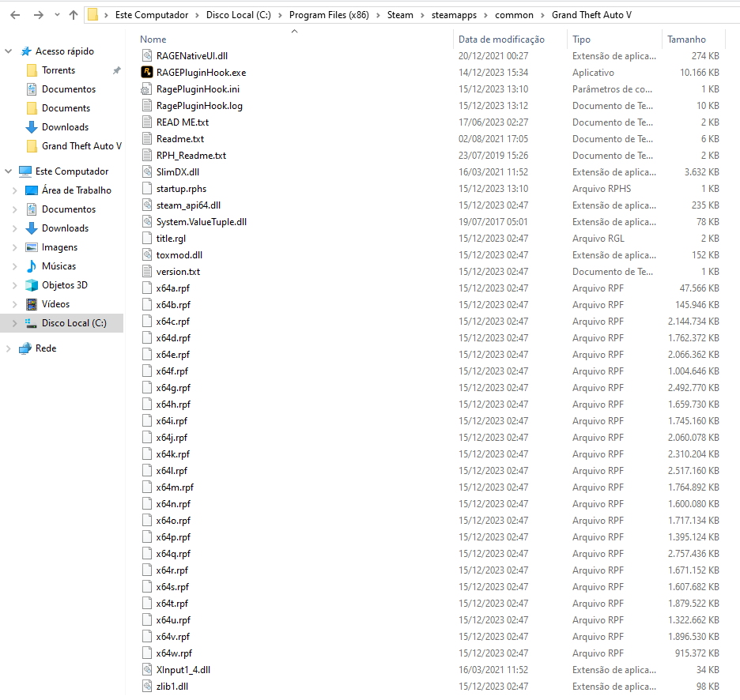Navigate to common in the breadcrumb path
The width and height of the screenshot is (740, 700).
[514, 15]
